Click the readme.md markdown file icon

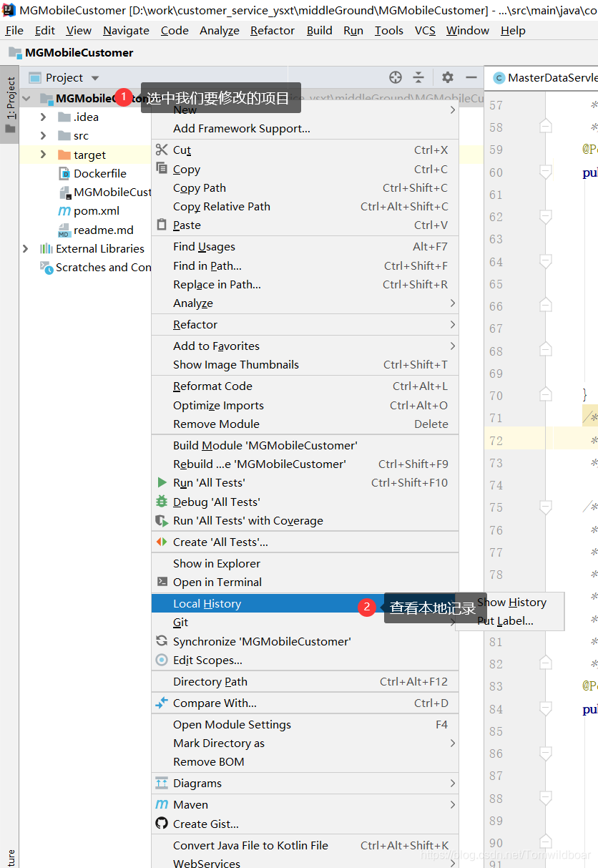coord(64,230)
